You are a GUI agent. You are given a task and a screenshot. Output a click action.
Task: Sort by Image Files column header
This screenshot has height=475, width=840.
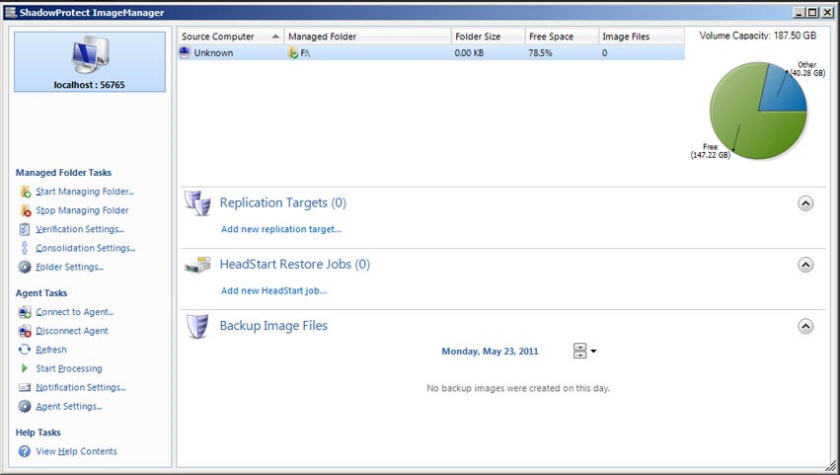coord(641,36)
